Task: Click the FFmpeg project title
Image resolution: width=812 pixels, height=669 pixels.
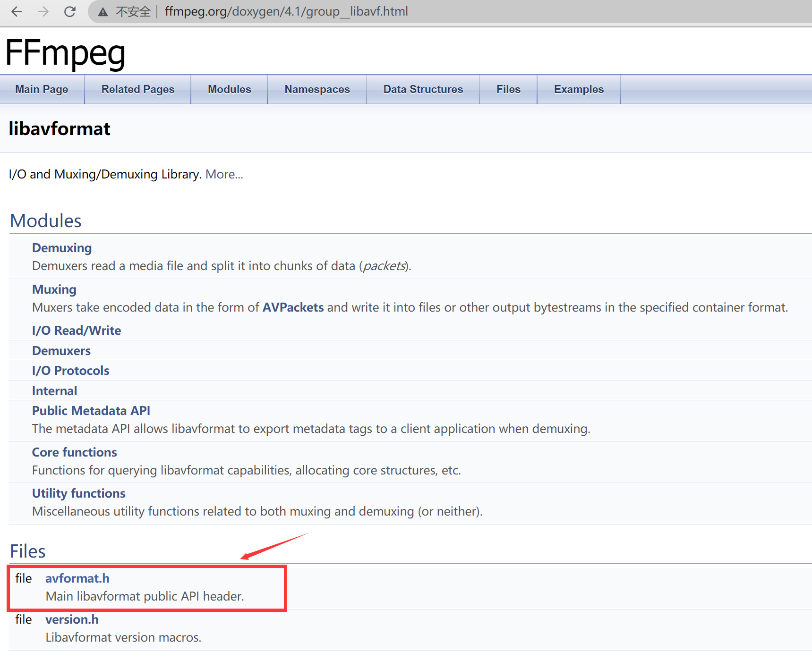Action: point(65,53)
